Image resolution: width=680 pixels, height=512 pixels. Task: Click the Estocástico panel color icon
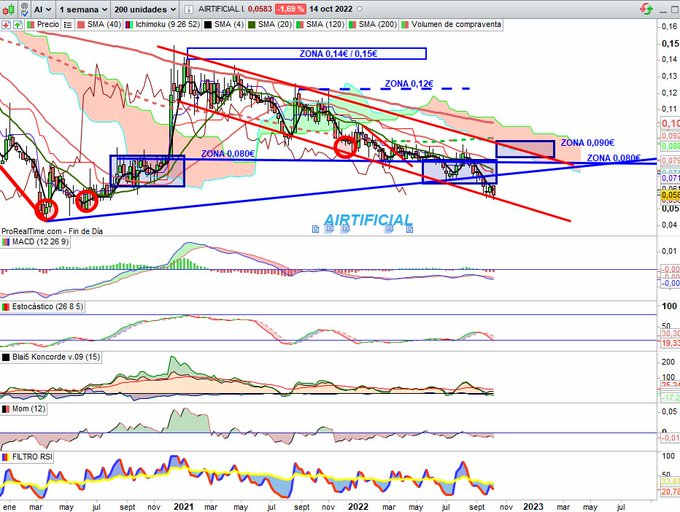(x=6, y=307)
